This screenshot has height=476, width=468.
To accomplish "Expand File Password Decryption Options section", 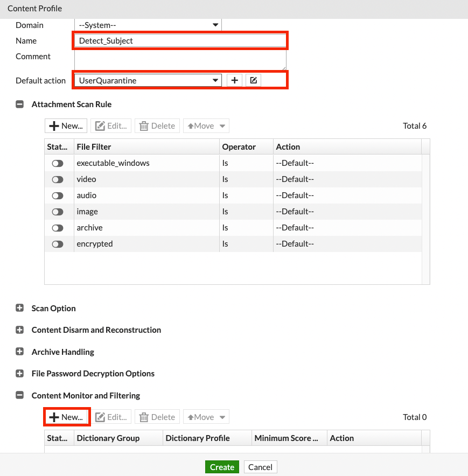I will (x=20, y=374).
